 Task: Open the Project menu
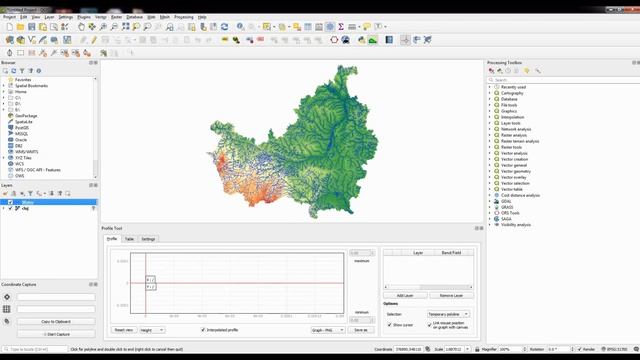pyautogui.click(x=9, y=17)
